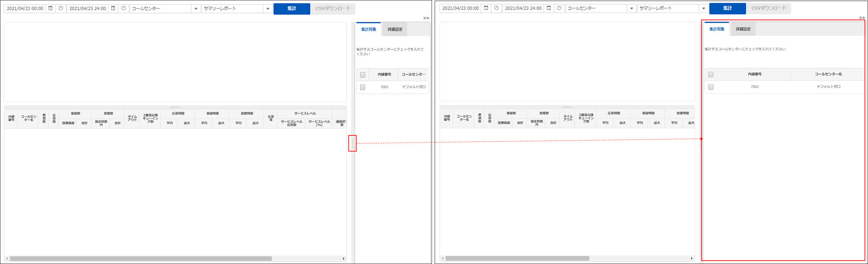Open end time clock picker in right screenshot
This screenshot has width=868, height=264.
[x=559, y=8]
